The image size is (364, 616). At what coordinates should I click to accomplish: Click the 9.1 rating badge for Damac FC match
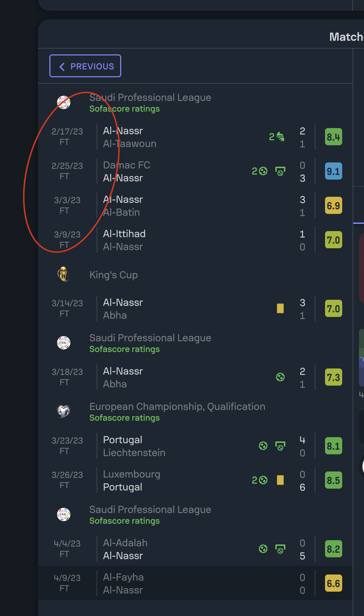click(333, 171)
